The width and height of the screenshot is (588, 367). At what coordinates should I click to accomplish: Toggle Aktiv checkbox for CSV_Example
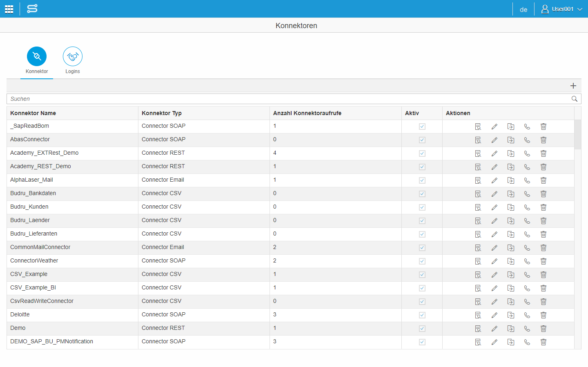pos(422,275)
